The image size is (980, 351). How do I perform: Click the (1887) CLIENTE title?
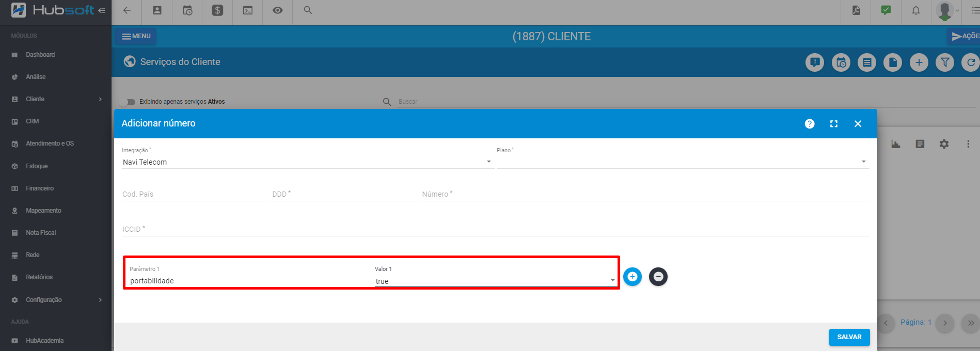[551, 37]
